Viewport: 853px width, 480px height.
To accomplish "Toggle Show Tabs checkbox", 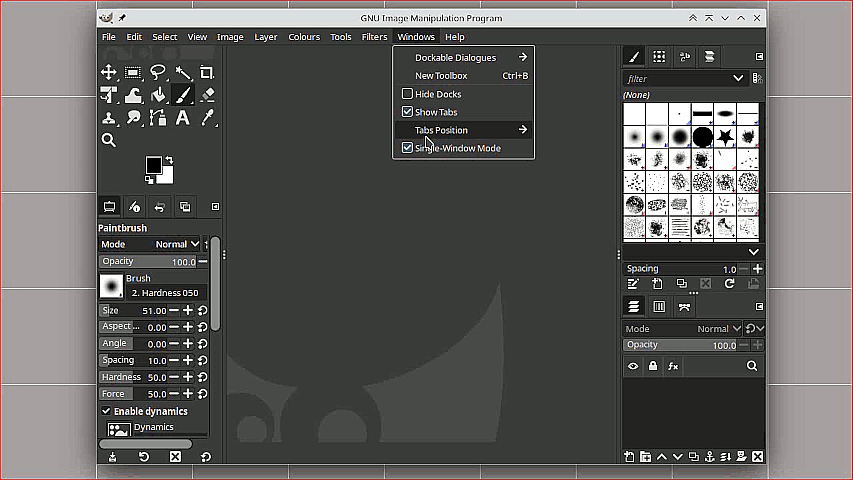I will [x=407, y=112].
